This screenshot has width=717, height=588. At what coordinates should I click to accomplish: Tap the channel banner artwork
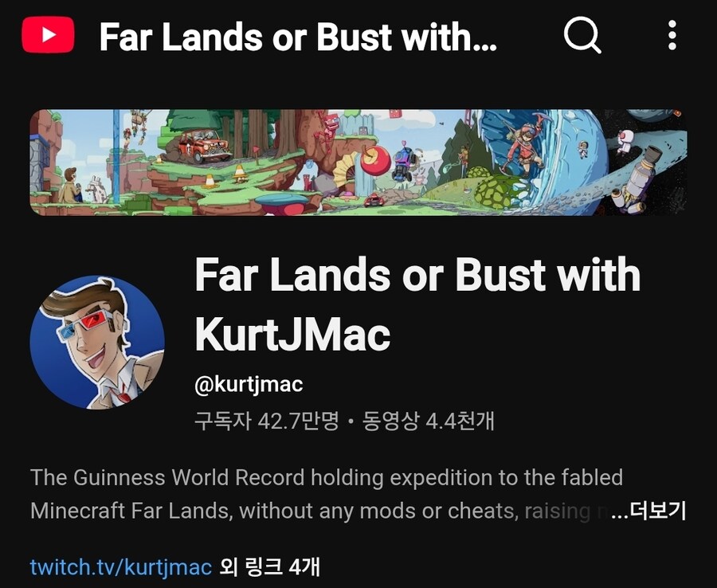point(358,163)
